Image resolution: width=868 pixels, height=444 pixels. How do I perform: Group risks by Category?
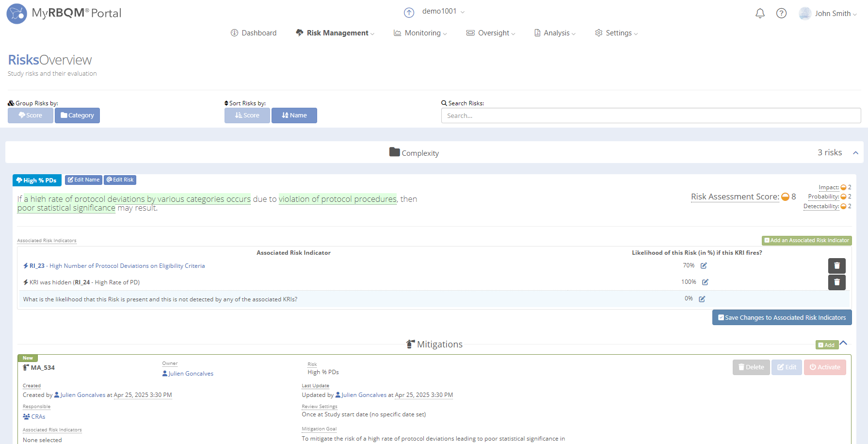[x=77, y=115]
